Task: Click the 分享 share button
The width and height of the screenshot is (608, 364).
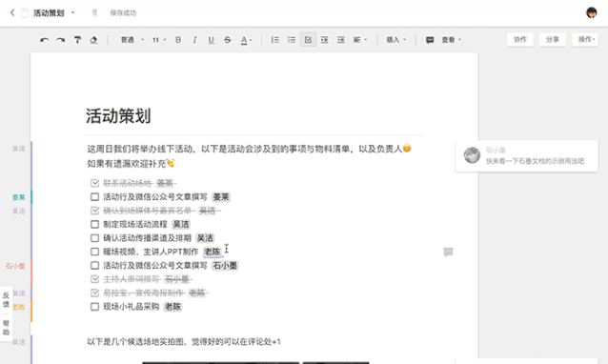Action: coord(552,39)
